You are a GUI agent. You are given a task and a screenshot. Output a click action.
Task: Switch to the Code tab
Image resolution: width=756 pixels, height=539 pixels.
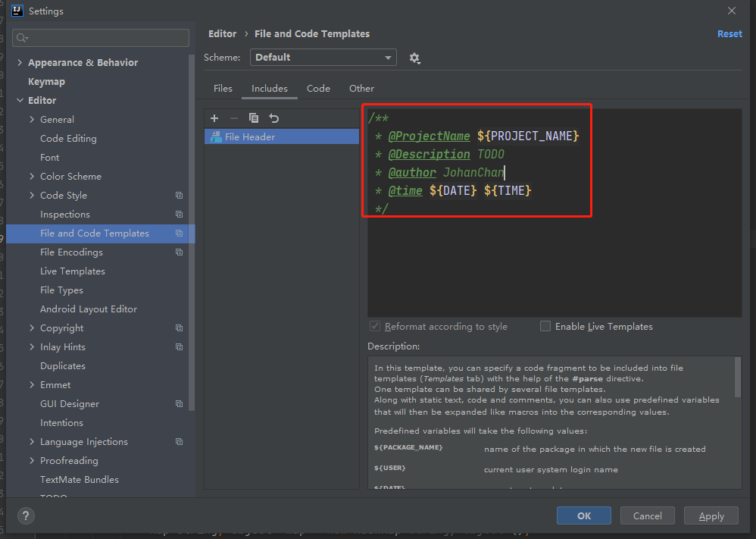[318, 89]
